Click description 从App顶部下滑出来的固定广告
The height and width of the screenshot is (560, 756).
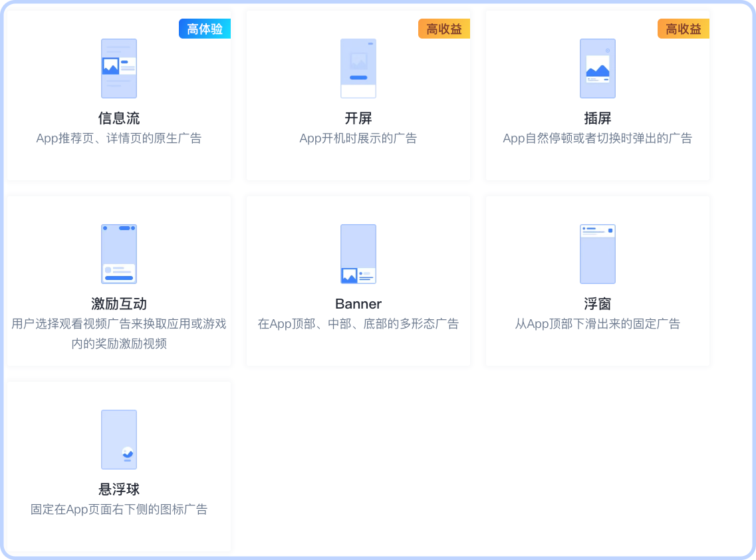(x=597, y=324)
